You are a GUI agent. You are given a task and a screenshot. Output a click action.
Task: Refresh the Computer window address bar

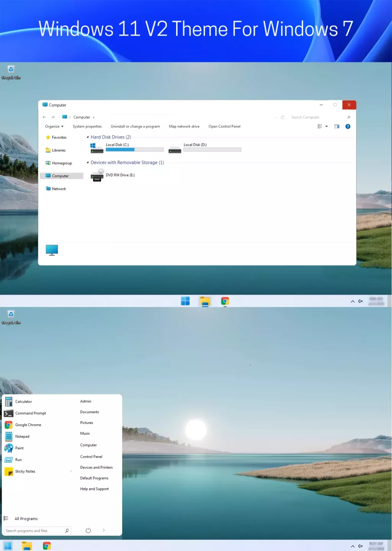coord(283,117)
